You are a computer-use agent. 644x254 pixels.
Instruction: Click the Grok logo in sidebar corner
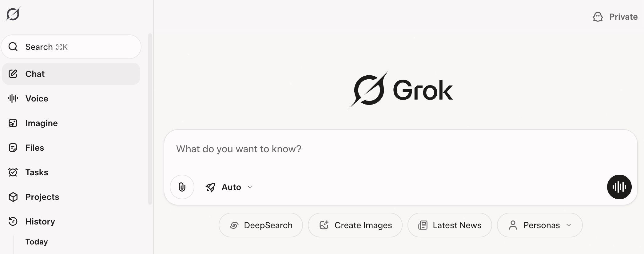coord(13,14)
